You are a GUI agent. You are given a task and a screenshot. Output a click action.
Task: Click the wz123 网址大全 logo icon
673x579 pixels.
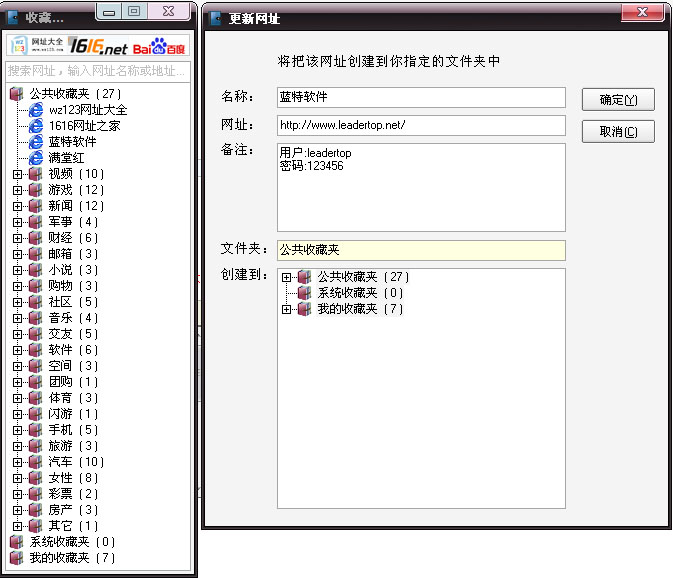[x=36, y=47]
